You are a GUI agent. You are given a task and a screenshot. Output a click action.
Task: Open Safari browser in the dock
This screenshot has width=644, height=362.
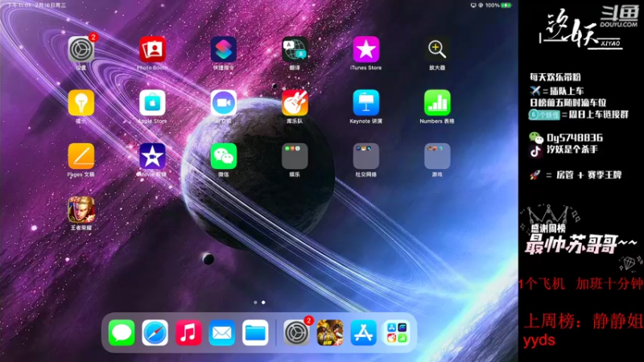tap(155, 332)
